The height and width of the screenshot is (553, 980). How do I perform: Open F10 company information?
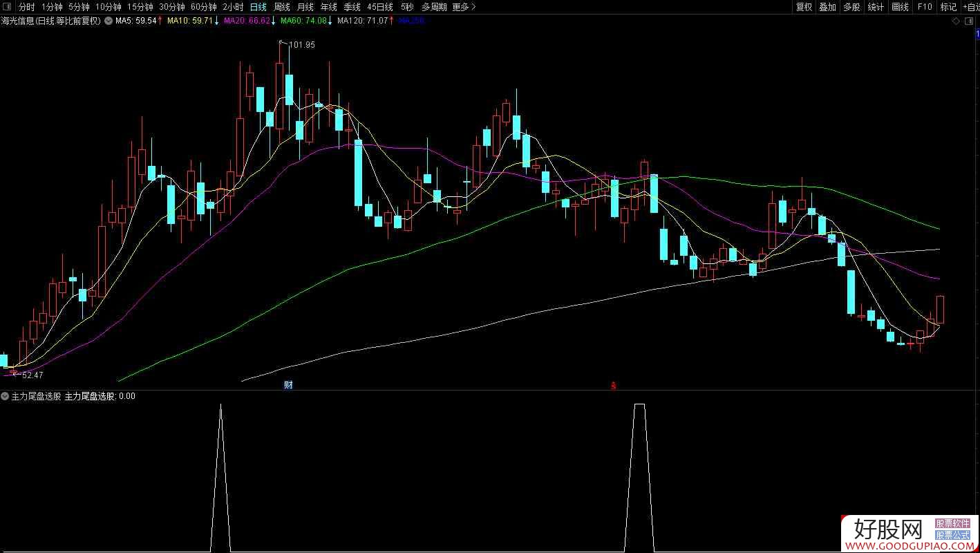[x=924, y=7]
